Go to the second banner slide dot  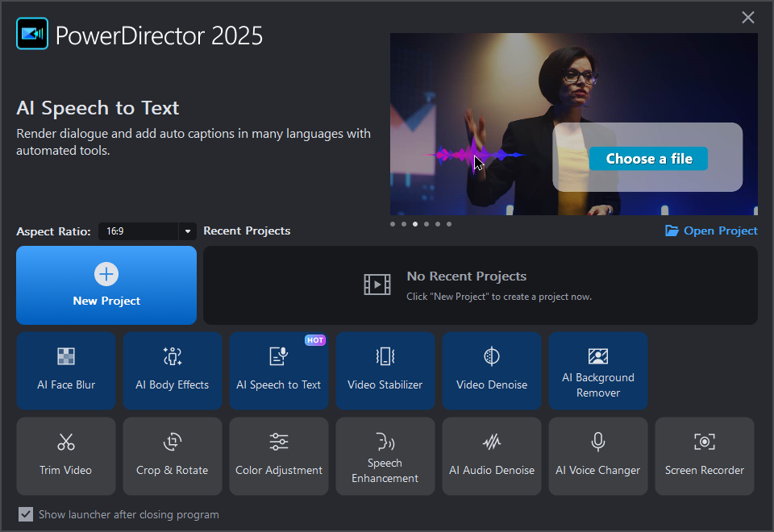404,224
